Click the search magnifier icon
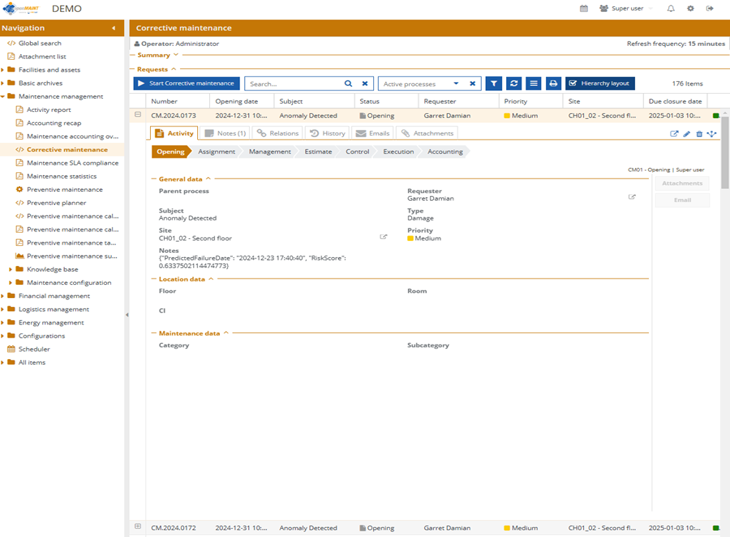 point(348,83)
